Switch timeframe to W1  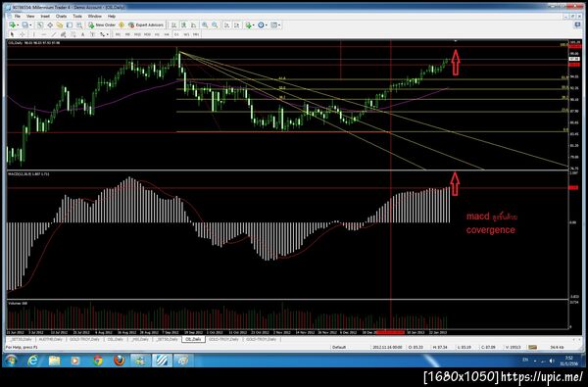click(186, 34)
